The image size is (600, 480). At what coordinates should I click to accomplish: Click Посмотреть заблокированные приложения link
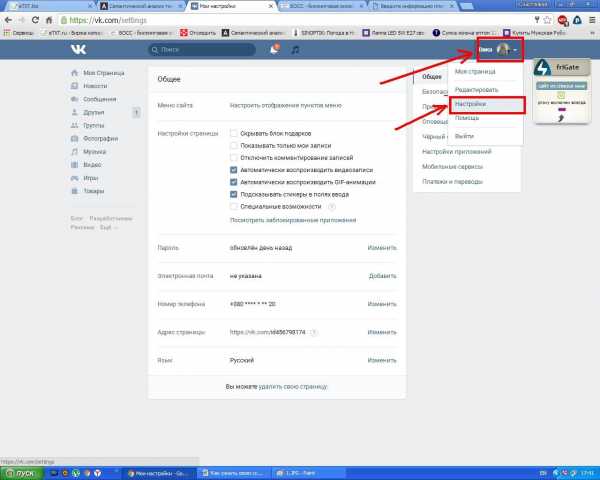(x=293, y=220)
